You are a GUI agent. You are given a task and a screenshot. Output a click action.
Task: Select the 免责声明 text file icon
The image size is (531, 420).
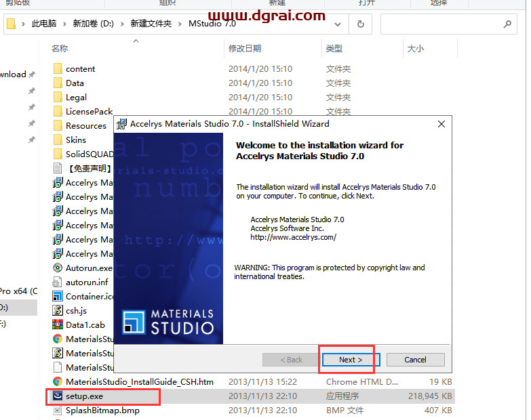(58, 168)
